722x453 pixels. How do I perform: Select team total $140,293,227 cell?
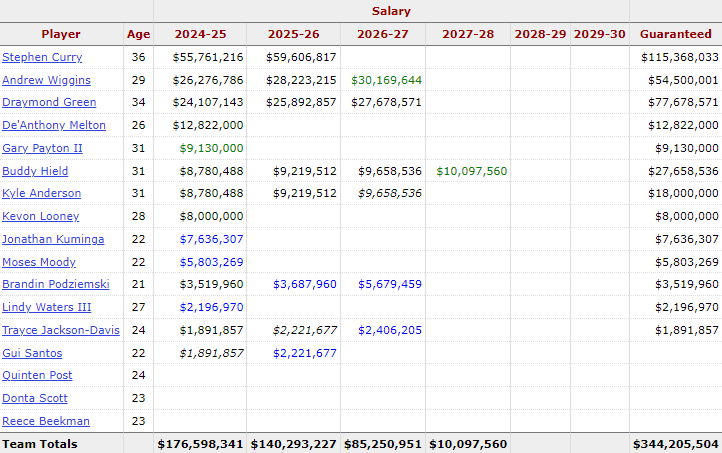coord(293,444)
